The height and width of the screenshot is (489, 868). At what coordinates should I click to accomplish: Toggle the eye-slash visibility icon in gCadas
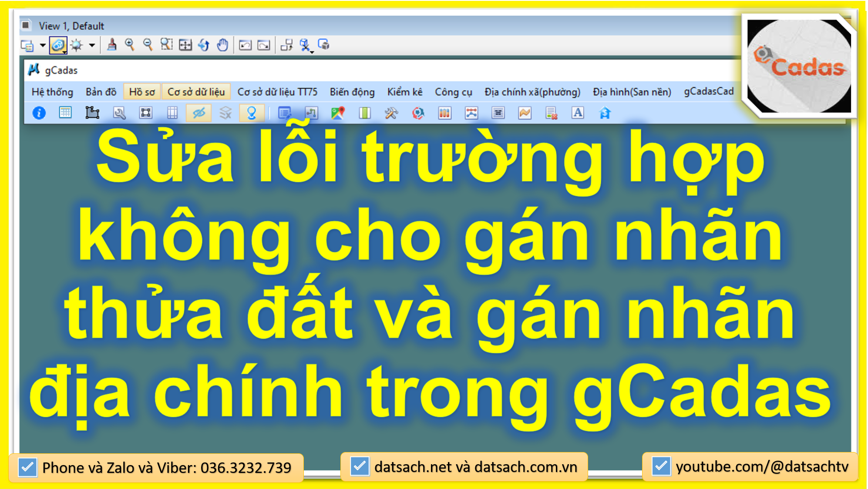pos(199,113)
